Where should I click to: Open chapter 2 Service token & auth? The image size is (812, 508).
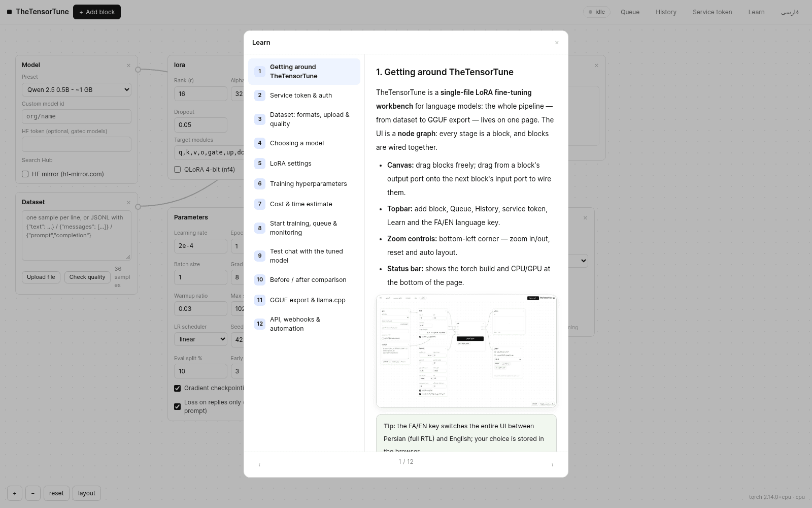pos(304,96)
